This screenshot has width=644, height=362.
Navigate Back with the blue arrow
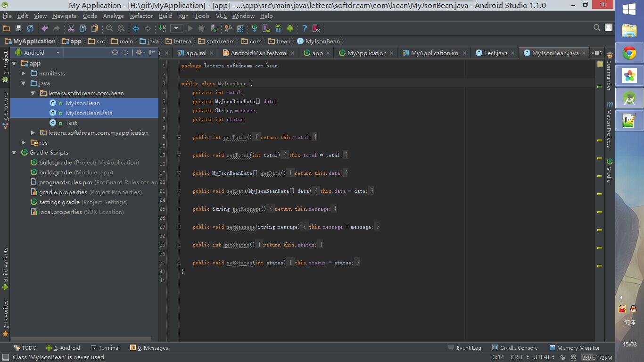(x=136, y=28)
